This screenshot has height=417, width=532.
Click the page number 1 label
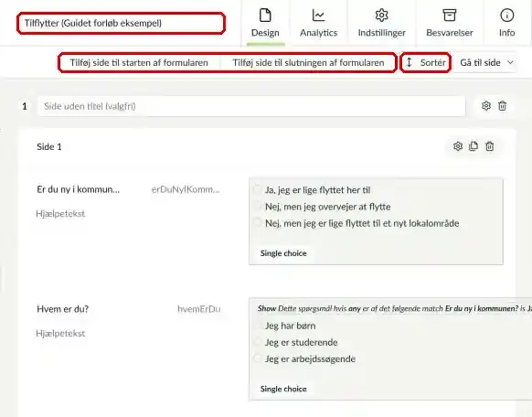click(x=25, y=107)
